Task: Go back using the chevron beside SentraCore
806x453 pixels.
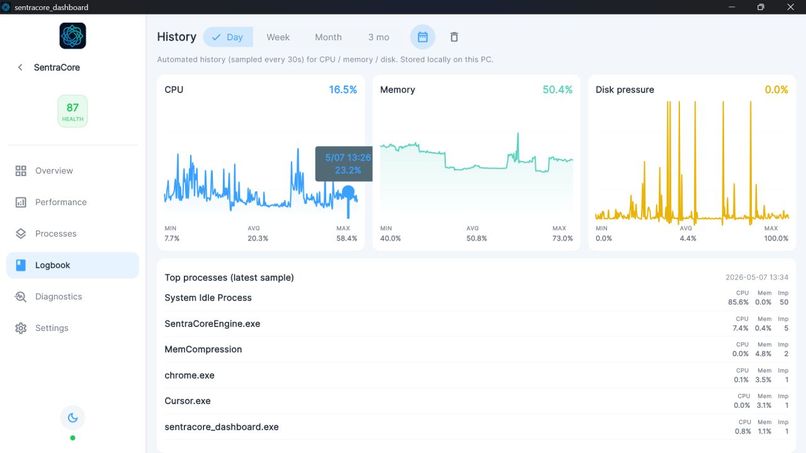Action: [x=20, y=67]
